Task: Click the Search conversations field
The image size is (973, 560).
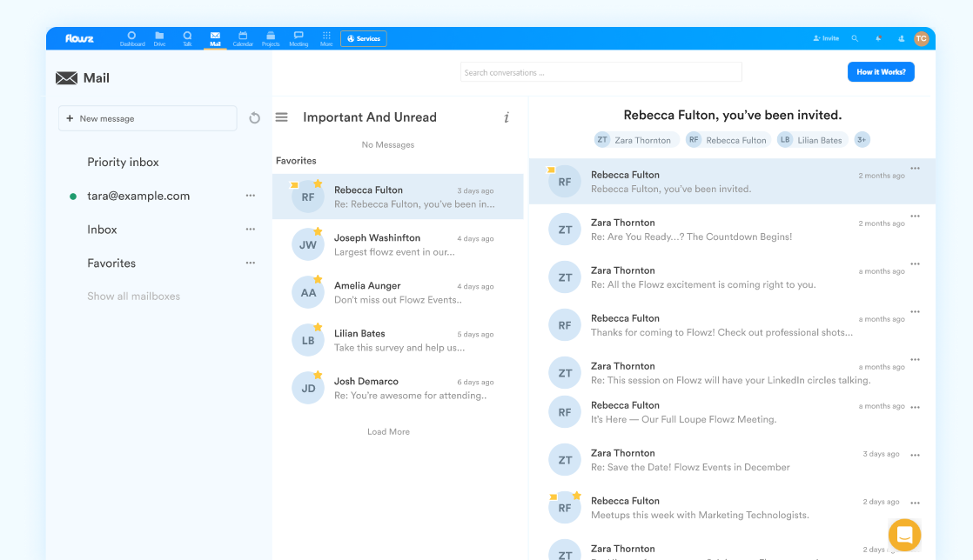Action: click(x=601, y=72)
